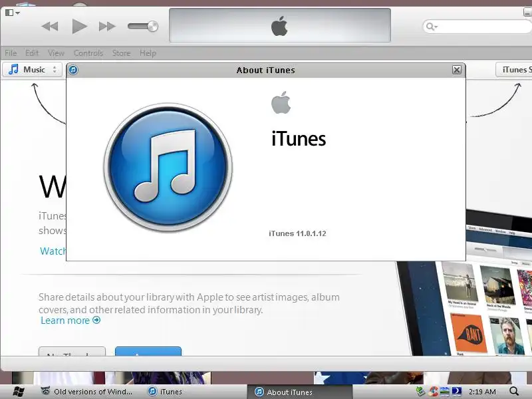Click the bearded man album cover thumbnail
The height and width of the screenshot is (399, 532).
[x=508, y=336]
